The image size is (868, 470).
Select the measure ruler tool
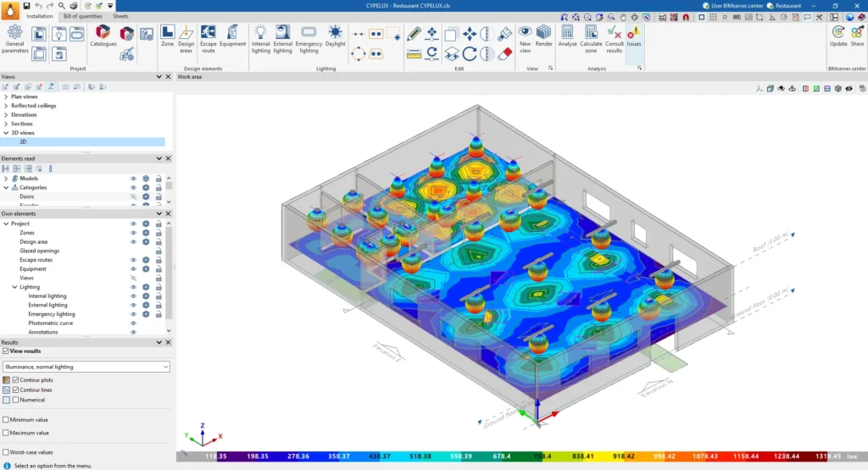click(414, 53)
